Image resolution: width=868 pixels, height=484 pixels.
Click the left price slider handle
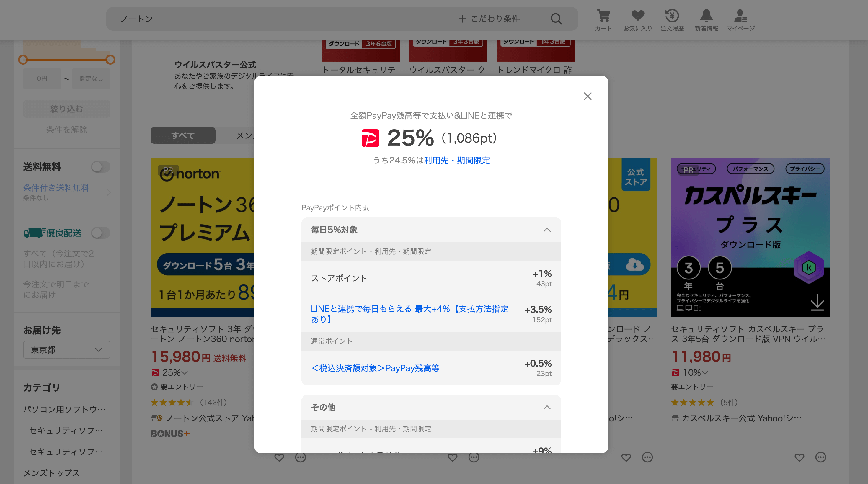23,60
